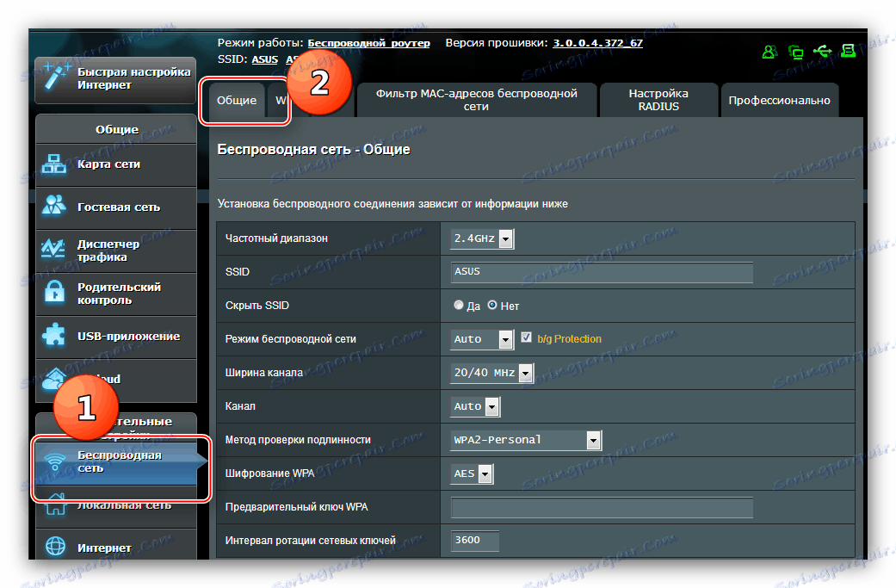
Task: Open AiCloud section in sidebar
Action: 116,380
